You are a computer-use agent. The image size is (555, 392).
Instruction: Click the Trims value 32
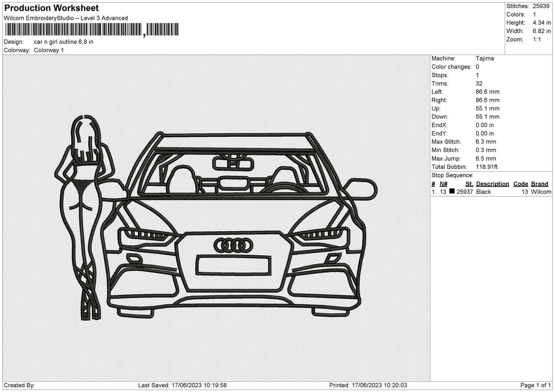[479, 83]
